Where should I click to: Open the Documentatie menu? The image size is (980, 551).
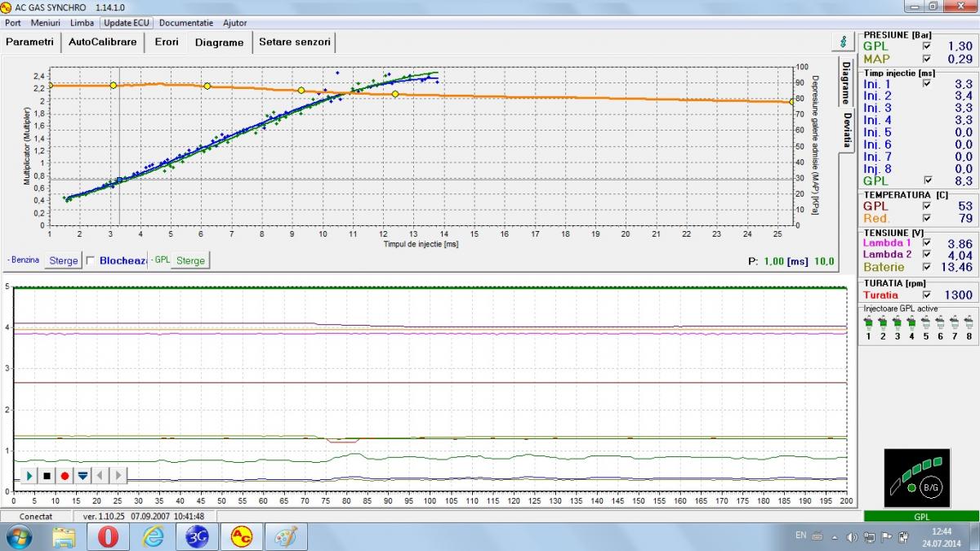(186, 23)
